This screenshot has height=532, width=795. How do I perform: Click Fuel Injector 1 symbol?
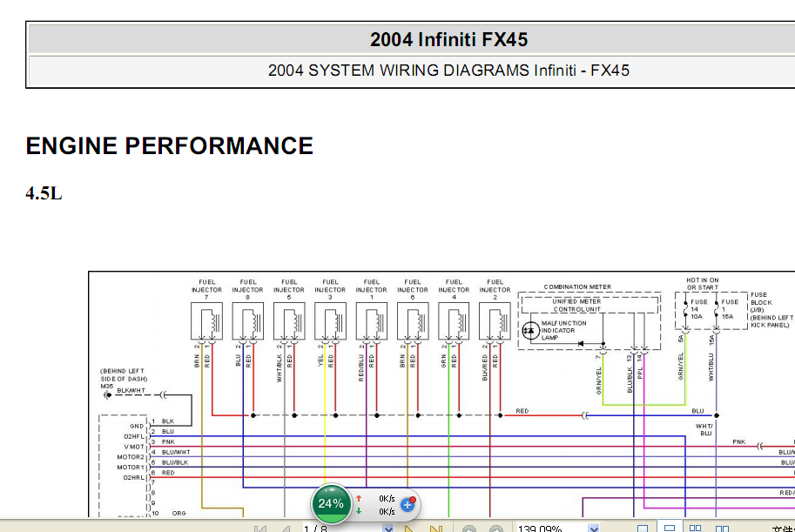371,321
